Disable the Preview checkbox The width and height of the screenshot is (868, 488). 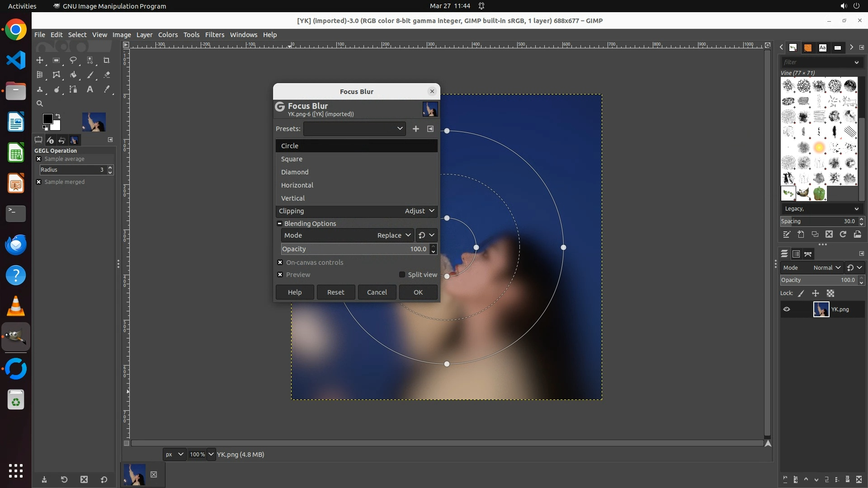tap(280, 275)
